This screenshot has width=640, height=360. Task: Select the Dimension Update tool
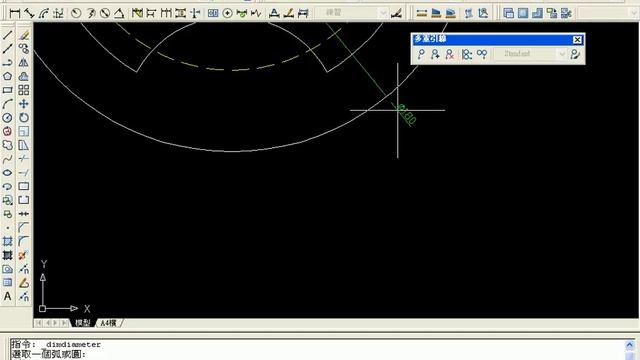(x=303, y=13)
